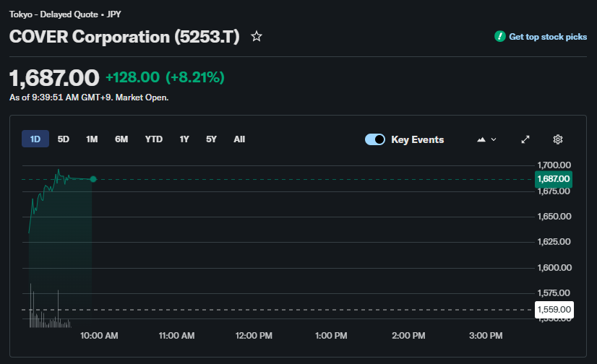Select the 6M range tab
This screenshot has height=364, width=597.
point(121,139)
